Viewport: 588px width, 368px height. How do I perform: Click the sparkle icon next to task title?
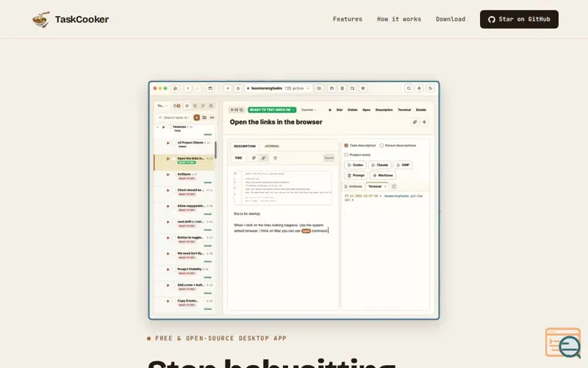coord(424,122)
